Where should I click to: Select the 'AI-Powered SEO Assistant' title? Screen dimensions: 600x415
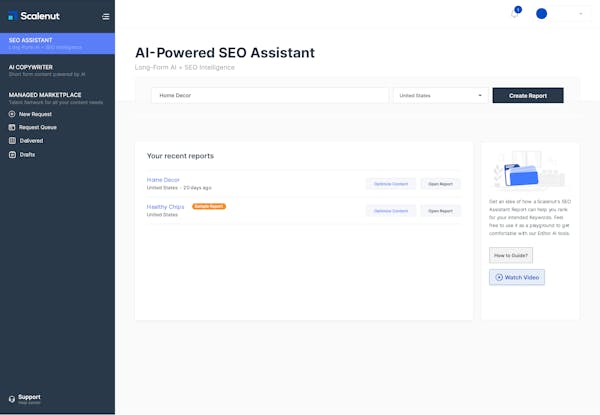[225, 53]
